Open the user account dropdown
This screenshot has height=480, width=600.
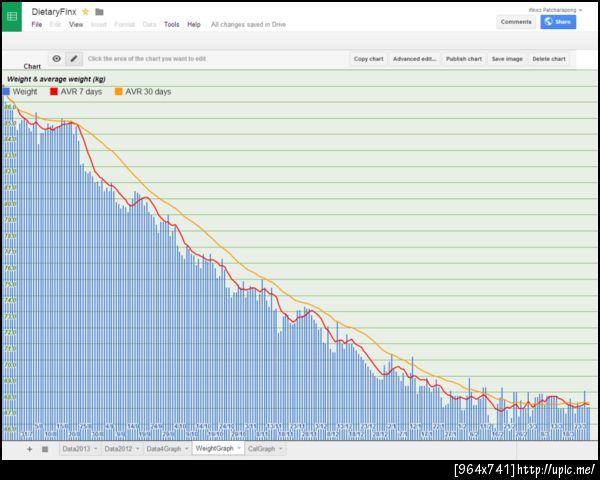(x=555, y=10)
